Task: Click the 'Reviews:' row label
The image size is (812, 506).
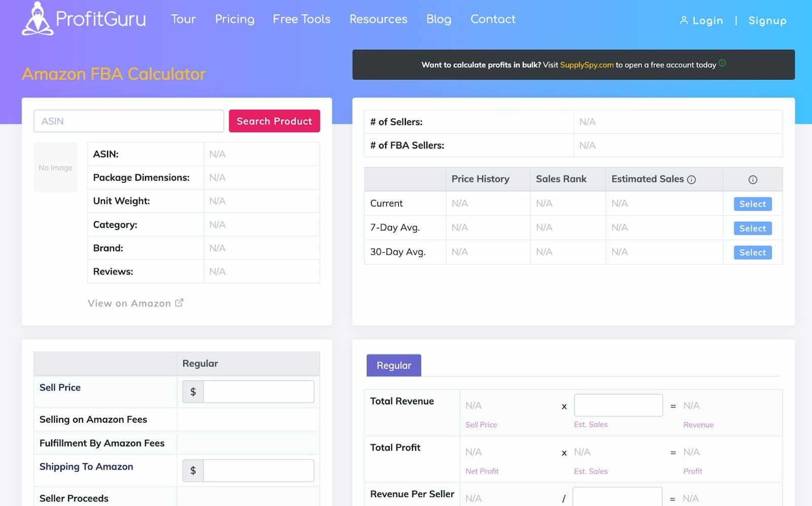Action: pos(113,272)
